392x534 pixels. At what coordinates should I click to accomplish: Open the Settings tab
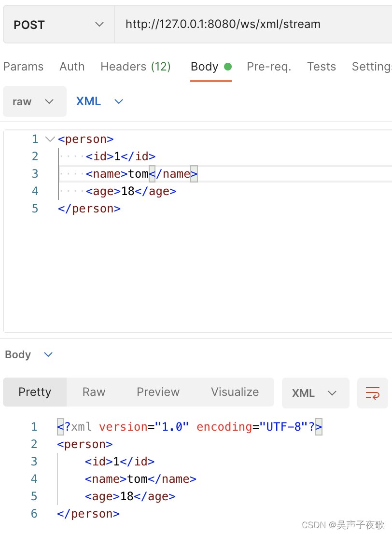[372, 67]
